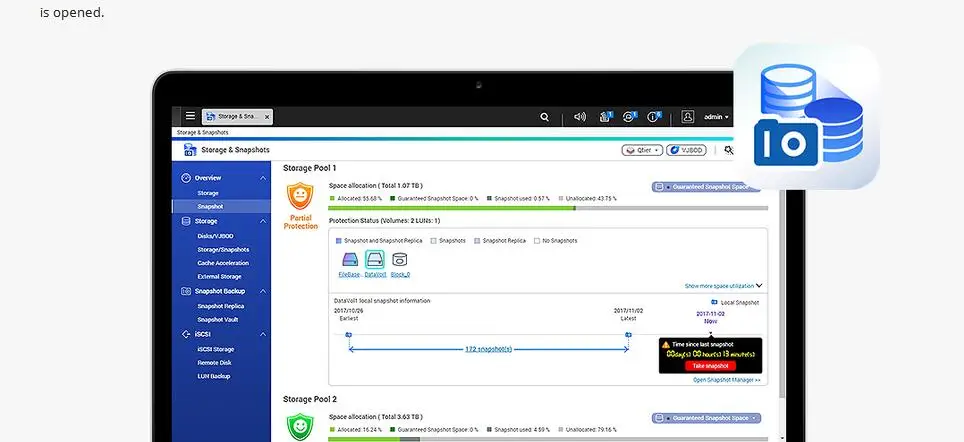The width and height of the screenshot is (964, 442).
Task: Click the large Storage & Snapshots app badge
Action: click(x=806, y=116)
